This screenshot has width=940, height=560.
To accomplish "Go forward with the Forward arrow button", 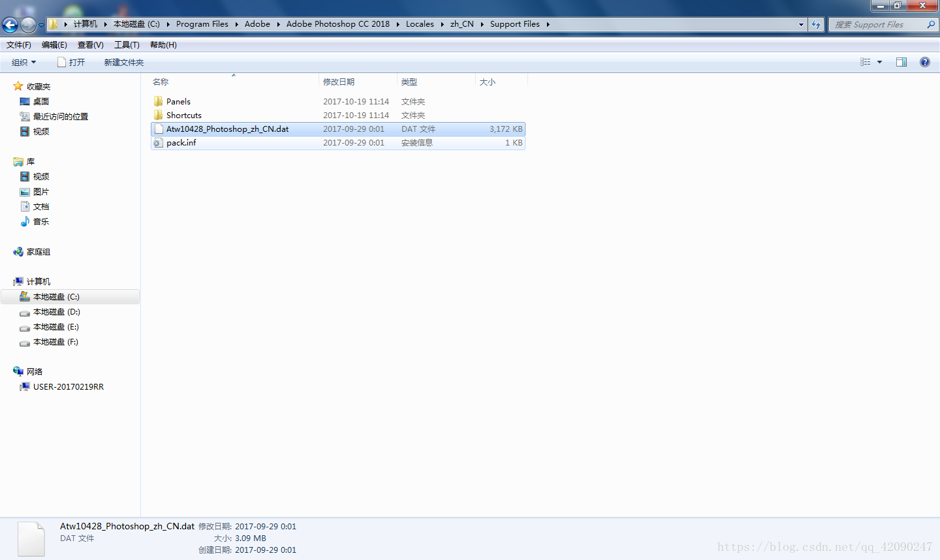I will pyautogui.click(x=28, y=25).
